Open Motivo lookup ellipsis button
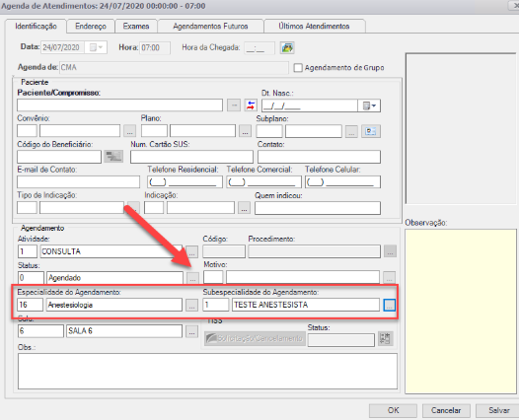 click(389, 278)
